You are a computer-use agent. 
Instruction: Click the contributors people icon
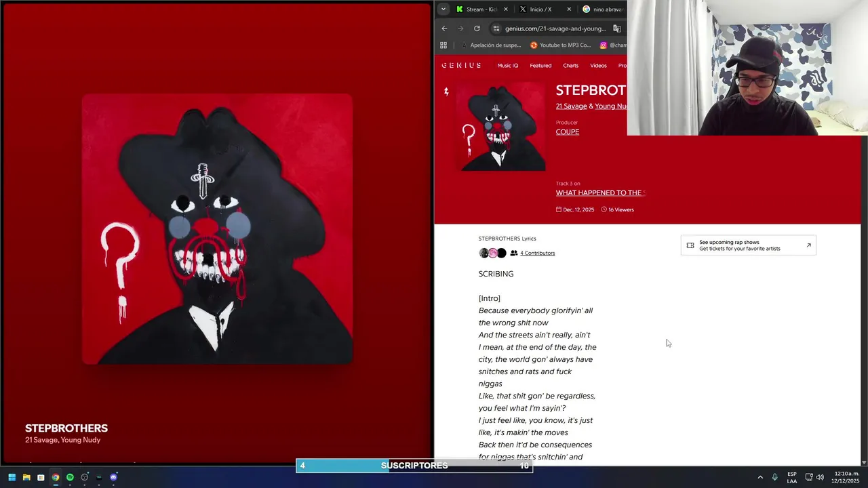coord(514,253)
